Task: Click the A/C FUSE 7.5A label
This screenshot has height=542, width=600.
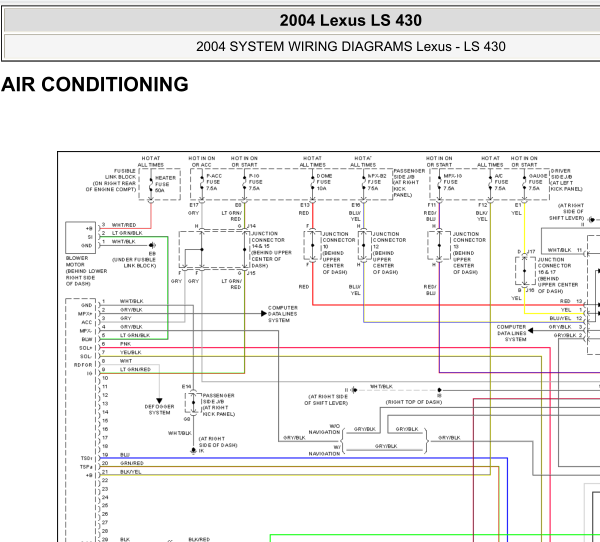Action: click(x=501, y=182)
